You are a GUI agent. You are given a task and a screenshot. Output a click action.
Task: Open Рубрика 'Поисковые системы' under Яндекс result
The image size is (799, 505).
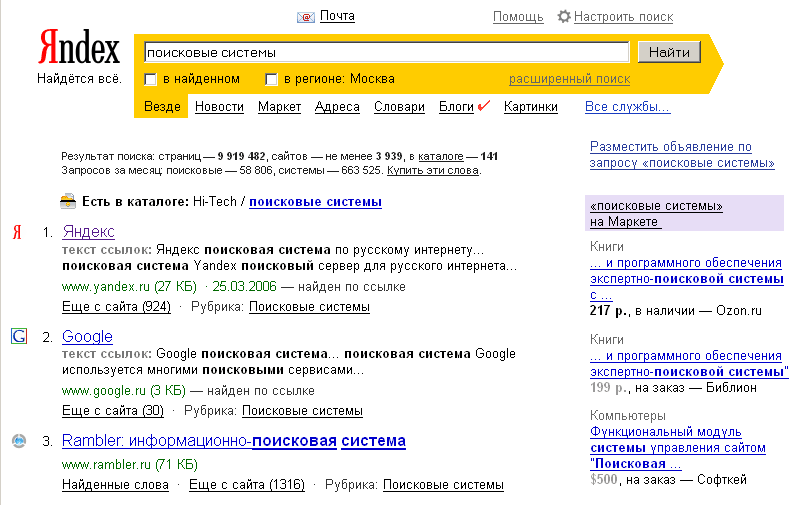click(x=309, y=307)
